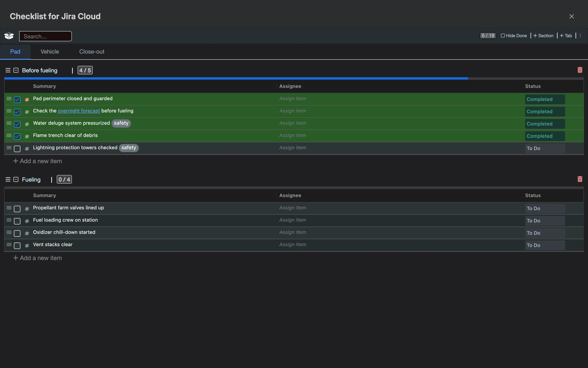Click mandatory star on Propellant farm item
Viewport: 588px width, 368px height.
click(x=27, y=209)
